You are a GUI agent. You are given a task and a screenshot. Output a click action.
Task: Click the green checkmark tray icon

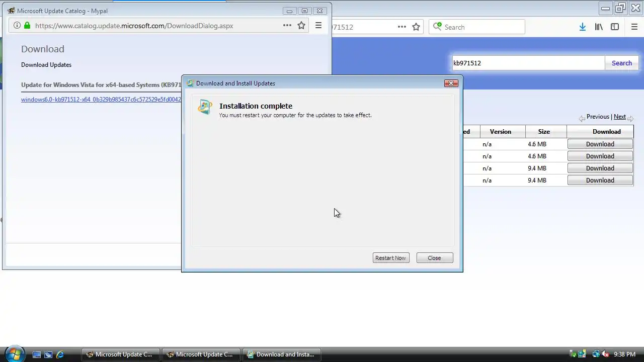[x=573, y=354]
